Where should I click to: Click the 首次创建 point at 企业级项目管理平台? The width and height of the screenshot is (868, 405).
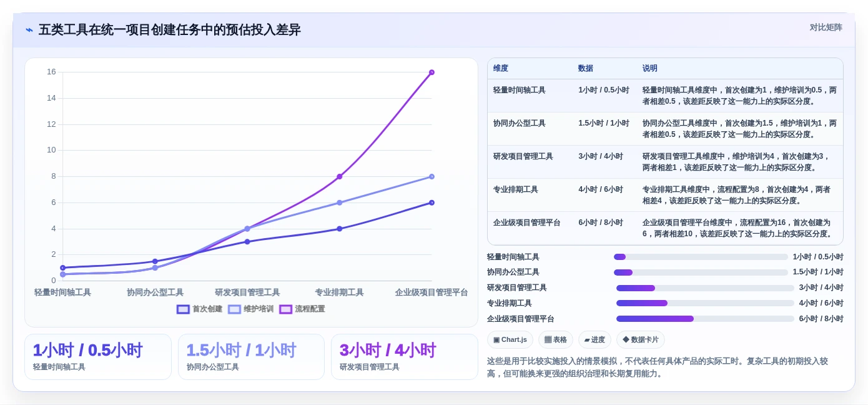[x=432, y=202]
